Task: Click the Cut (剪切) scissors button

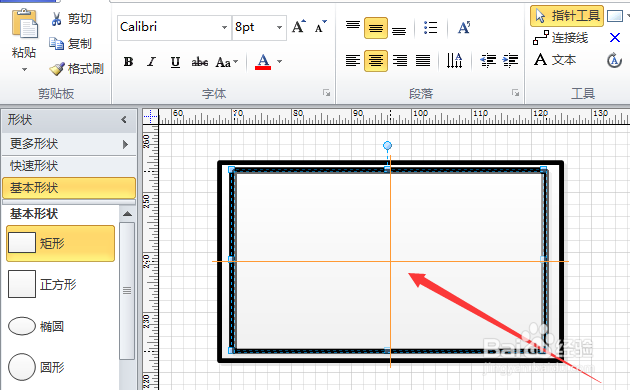Action: coord(71,19)
